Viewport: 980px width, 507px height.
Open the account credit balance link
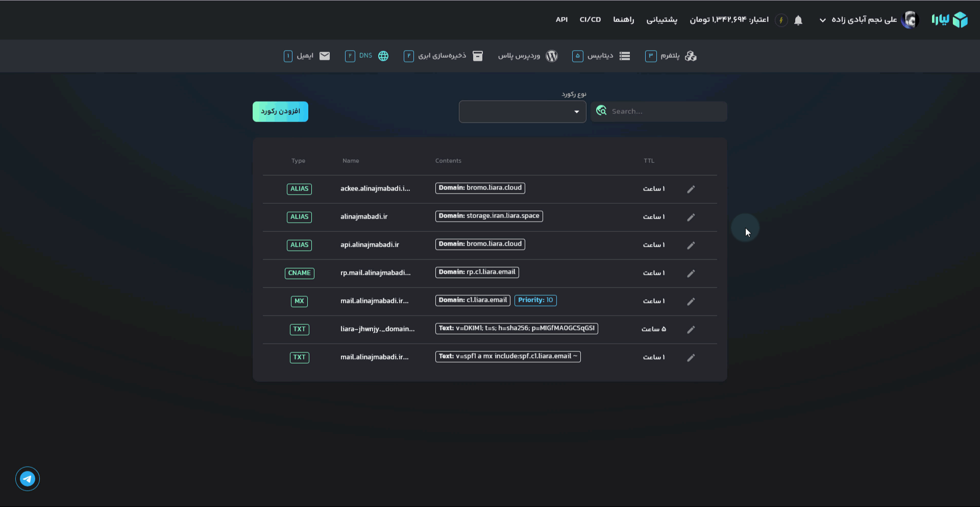click(x=729, y=19)
